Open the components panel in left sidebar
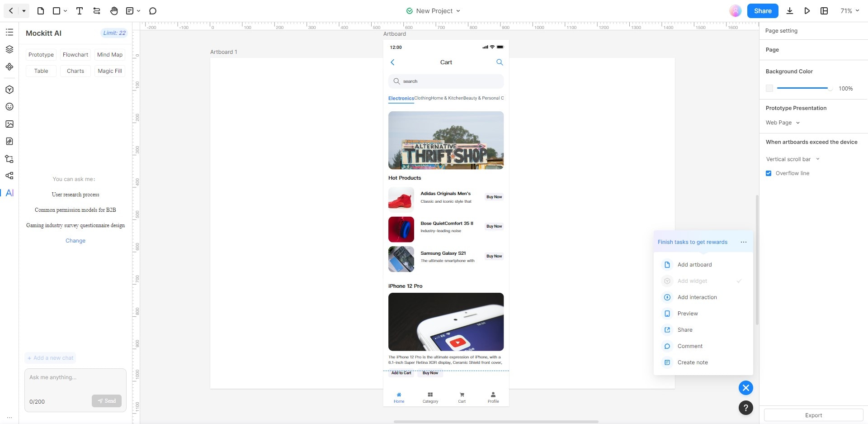 tap(9, 67)
